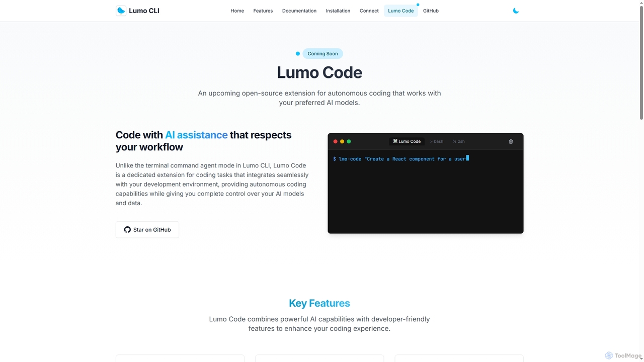The width and height of the screenshot is (644, 362).
Task: Click the green terminal window dot
Action: (349, 141)
